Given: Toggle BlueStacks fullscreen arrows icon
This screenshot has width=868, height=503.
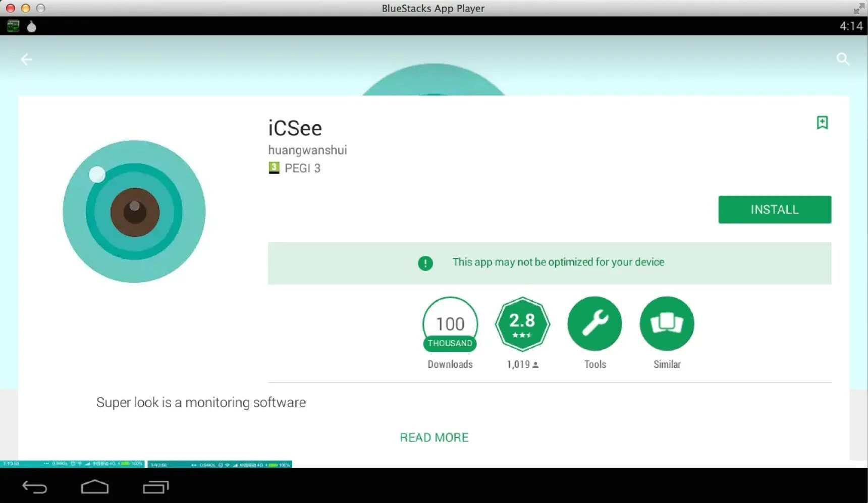Looking at the screenshot, I should click(x=859, y=8).
